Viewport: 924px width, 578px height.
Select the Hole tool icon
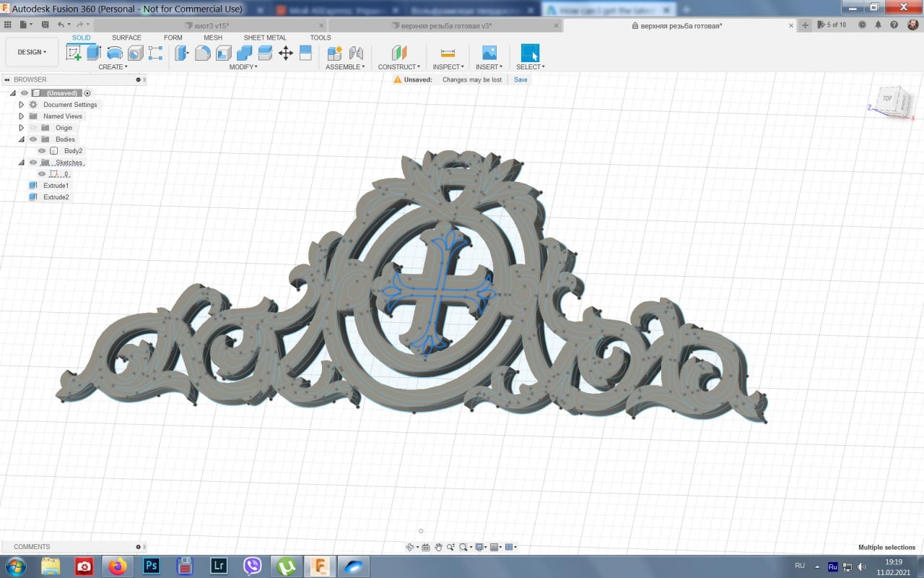click(x=135, y=53)
